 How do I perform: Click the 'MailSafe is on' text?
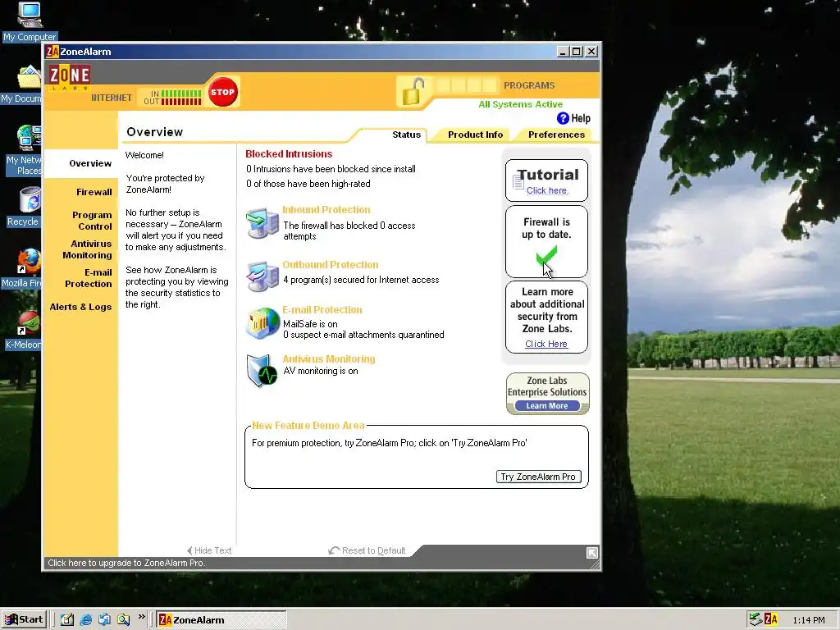[x=310, y=324]
